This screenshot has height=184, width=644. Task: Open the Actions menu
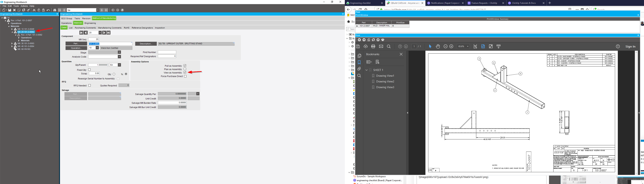[x=24, y=6]
